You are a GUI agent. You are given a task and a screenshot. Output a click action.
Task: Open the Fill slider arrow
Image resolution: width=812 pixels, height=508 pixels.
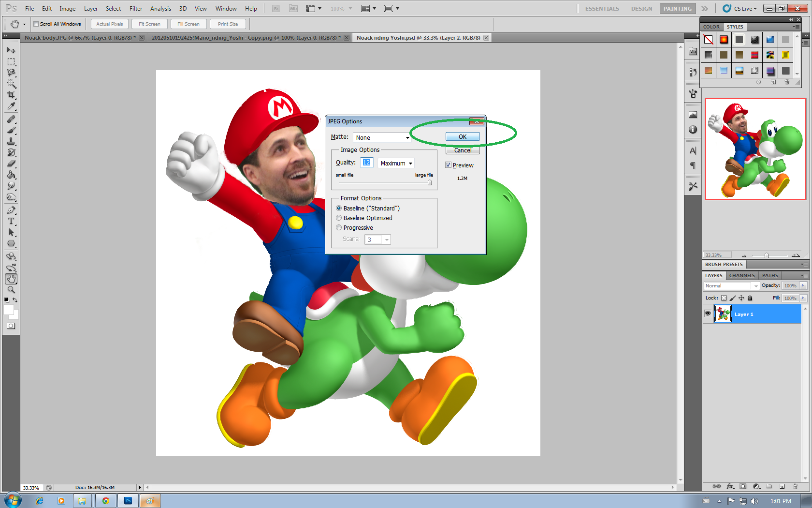coord(803,298)
